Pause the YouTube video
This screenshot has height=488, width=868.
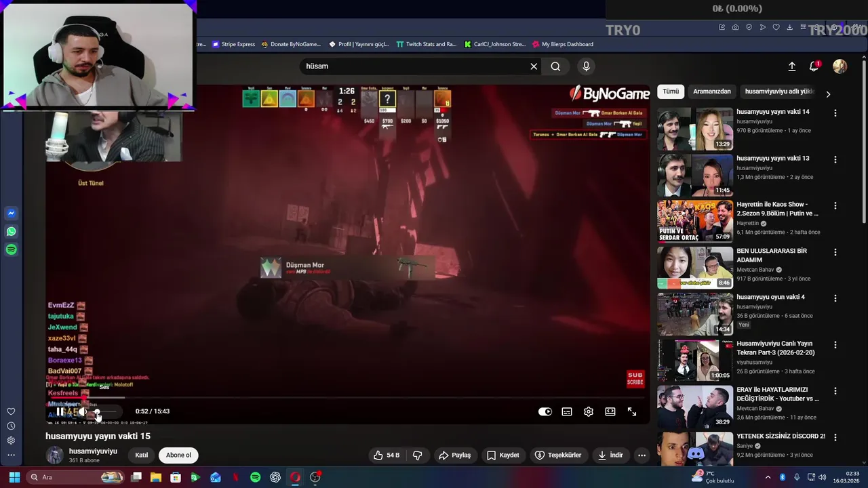pos(60,411)
